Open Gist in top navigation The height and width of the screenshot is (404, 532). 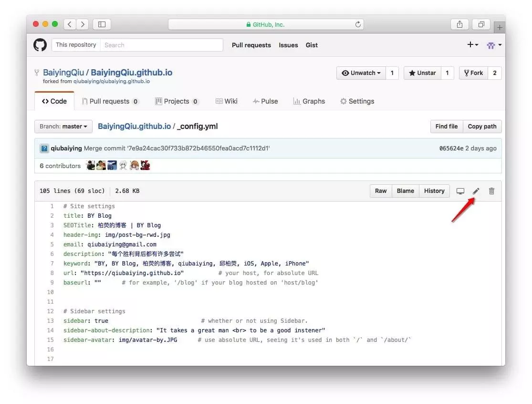click(x=312, y=45)
